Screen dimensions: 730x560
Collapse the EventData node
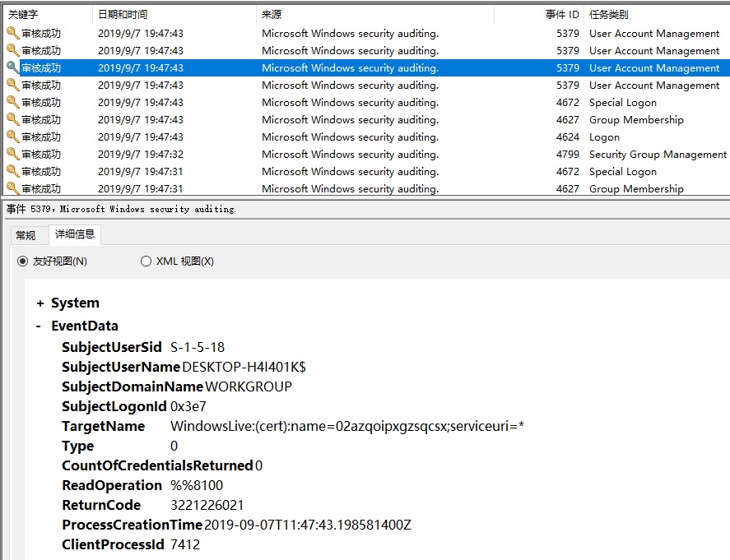coord(39,326)
